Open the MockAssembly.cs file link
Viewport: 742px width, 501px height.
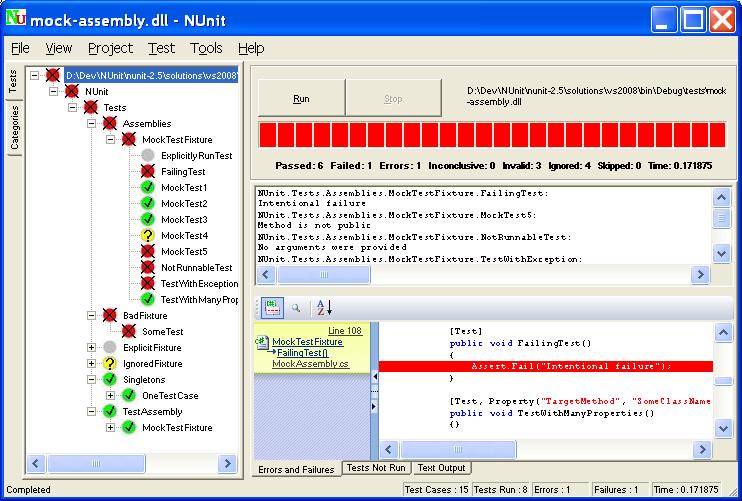pyautogui.click(x=310, y=364)
